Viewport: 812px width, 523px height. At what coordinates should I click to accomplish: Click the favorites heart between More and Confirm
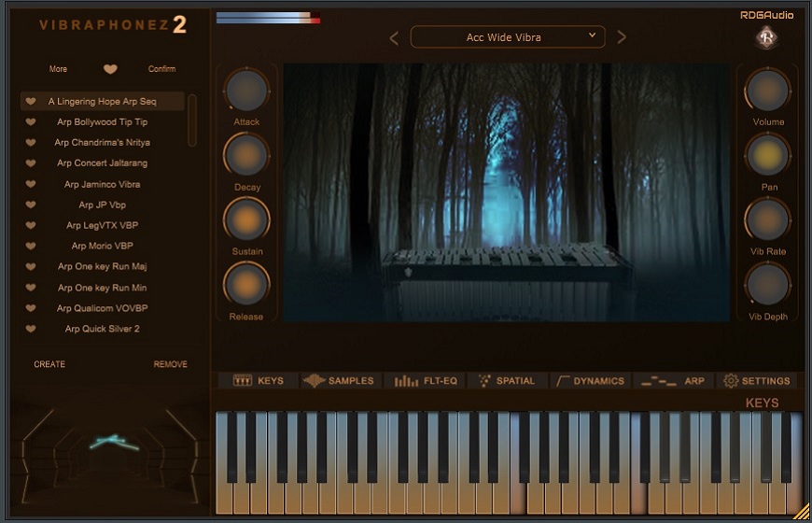tap(110, 69)
